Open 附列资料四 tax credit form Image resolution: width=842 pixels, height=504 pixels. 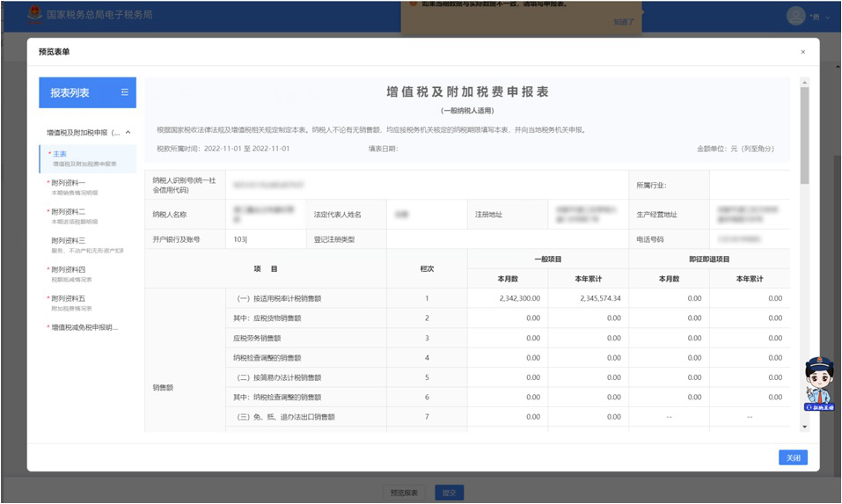[x=69, y=269]
